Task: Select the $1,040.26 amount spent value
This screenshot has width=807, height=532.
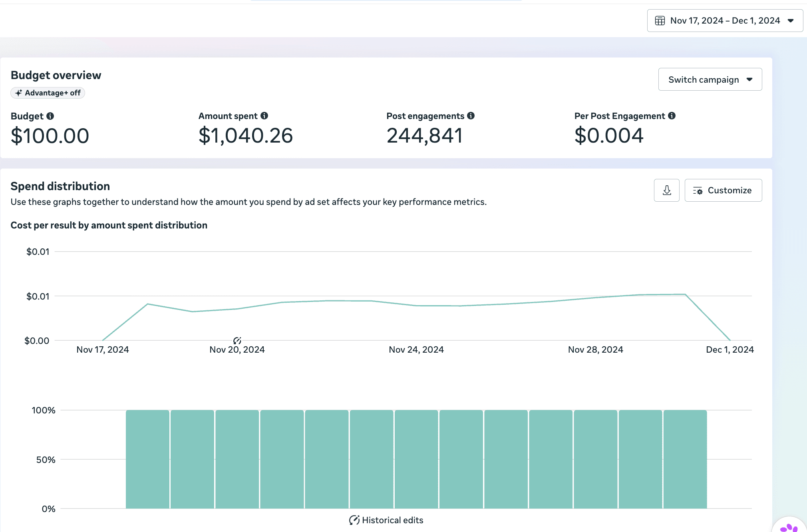Action: [x=246, y=136]
